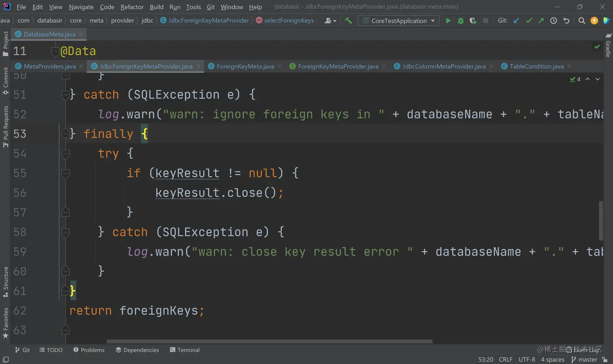Collapse the catch block on line 51
Viewport: 613px width, 364px height.
click(65, 95)
